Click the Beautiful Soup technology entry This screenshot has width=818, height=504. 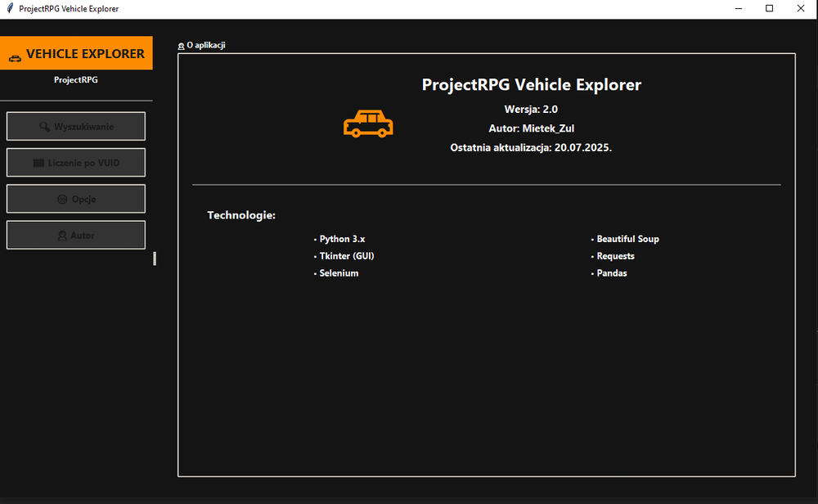tap(625, 239)
